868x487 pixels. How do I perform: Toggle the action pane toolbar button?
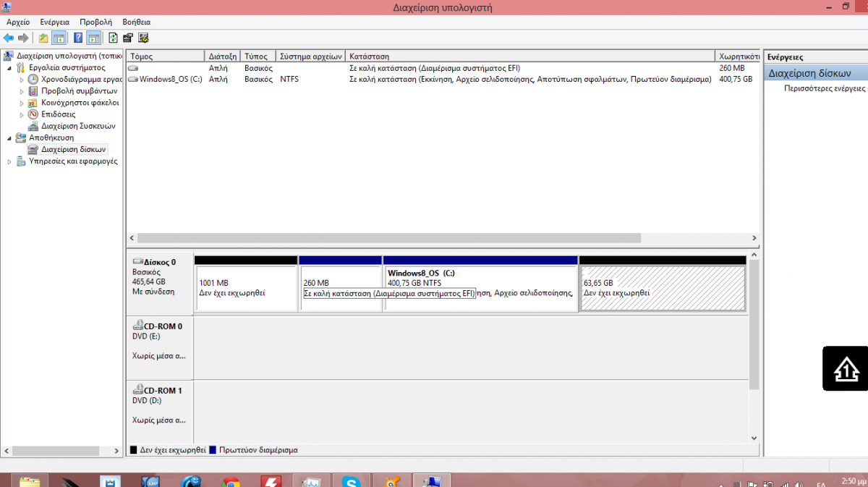pos(93,38)
